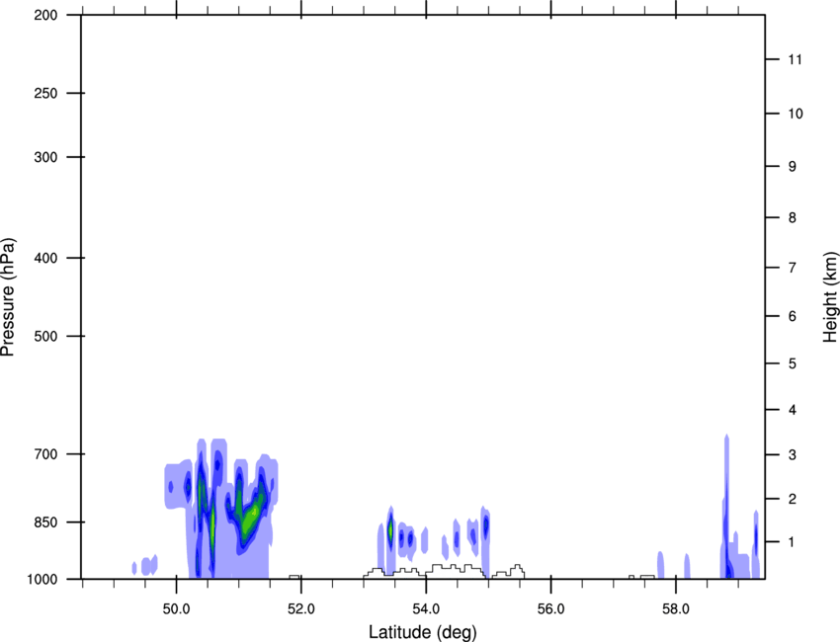This screenshot has height=642, width=840.
Task: Click the 9 km height label
Action: pyautogui.click(x=793, y=167)
